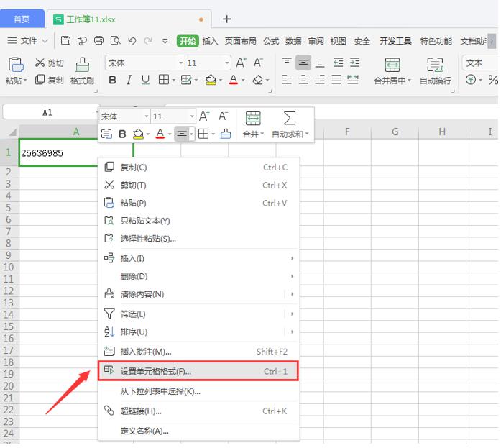Choose 插入批注(M) in context menu

click(198, 352)
